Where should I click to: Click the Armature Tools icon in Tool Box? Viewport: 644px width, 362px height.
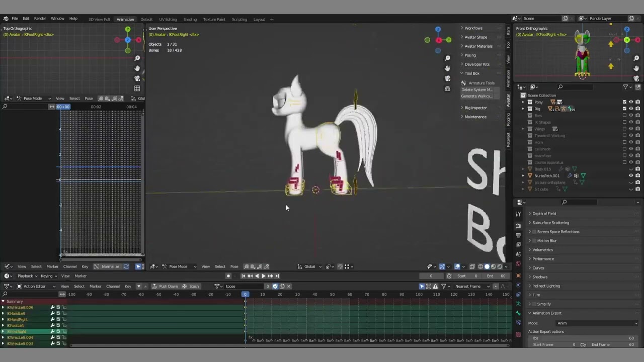pos(464,83)
